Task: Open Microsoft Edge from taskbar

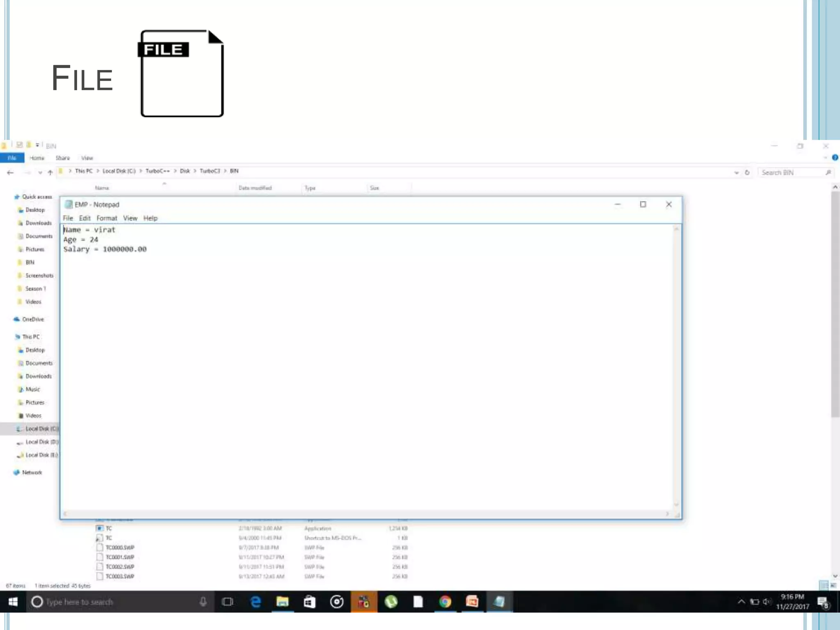Action: pyautogui.click(x=256, y=602)
